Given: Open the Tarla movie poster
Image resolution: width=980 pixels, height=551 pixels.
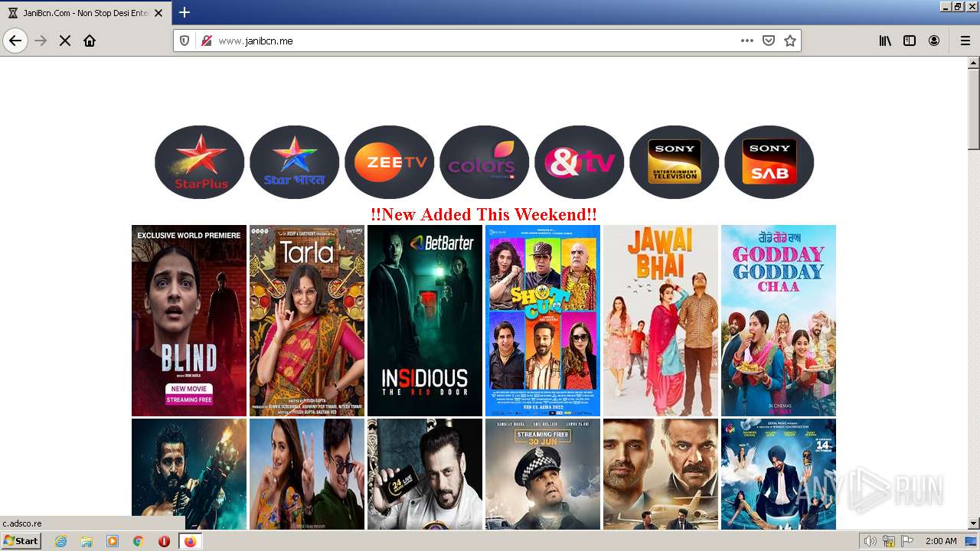Looking at the screenshot, I should coord(307,321).
